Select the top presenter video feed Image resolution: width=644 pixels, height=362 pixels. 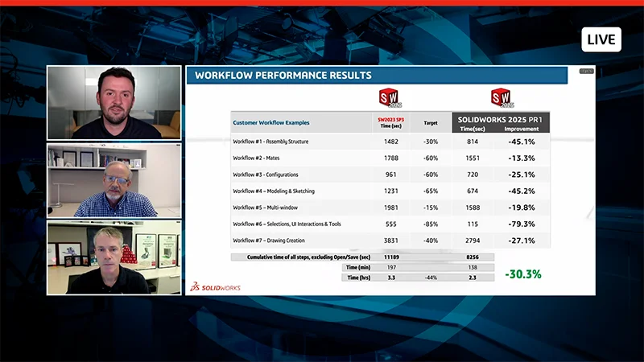click(114, 102)
